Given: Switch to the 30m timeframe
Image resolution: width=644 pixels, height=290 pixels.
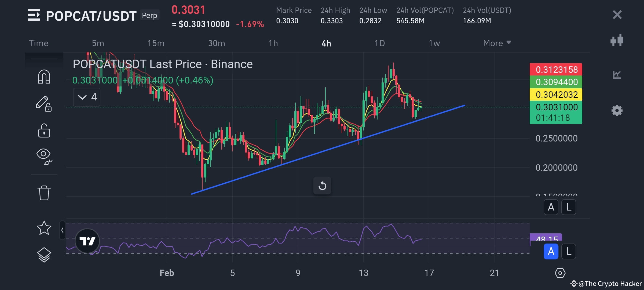Looking at the screenshot, I should pyautogui.click(x=217, y=43).
